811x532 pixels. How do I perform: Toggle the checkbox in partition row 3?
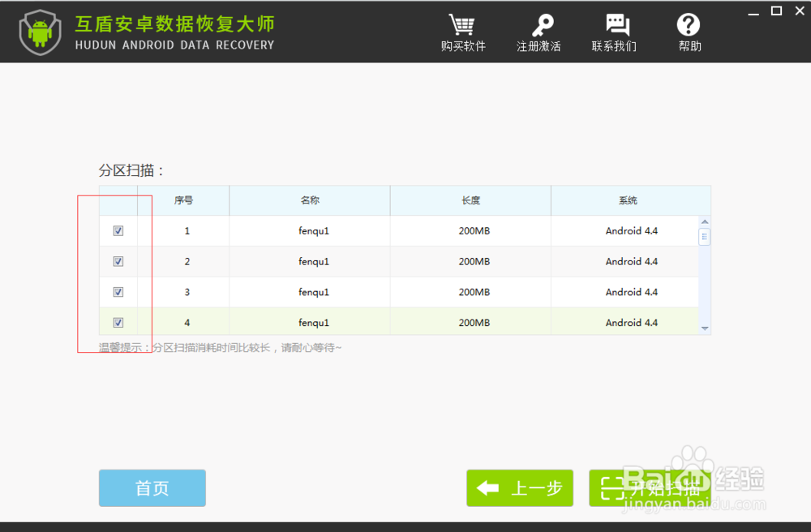coord(118,292)
